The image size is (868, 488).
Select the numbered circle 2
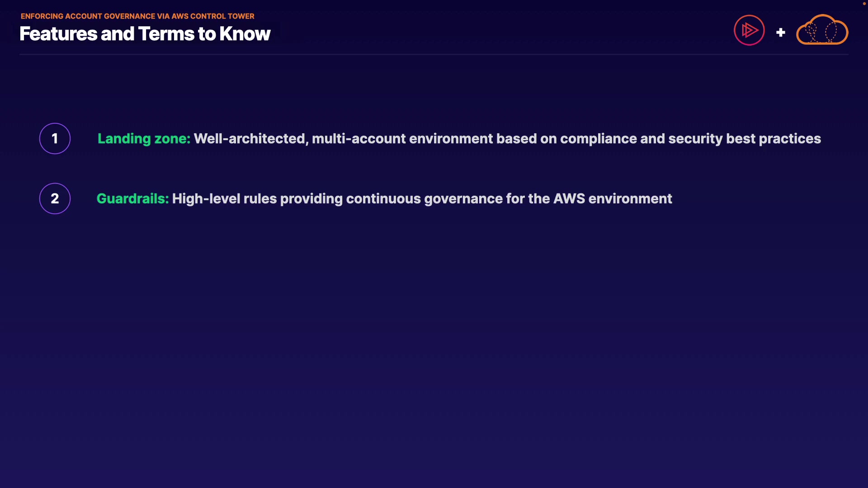[55, 198]
